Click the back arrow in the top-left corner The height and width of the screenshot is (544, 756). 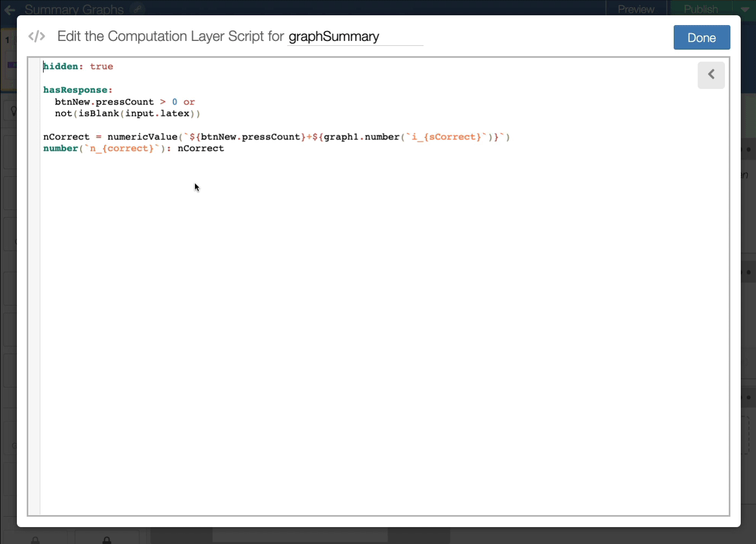[9, 9]
